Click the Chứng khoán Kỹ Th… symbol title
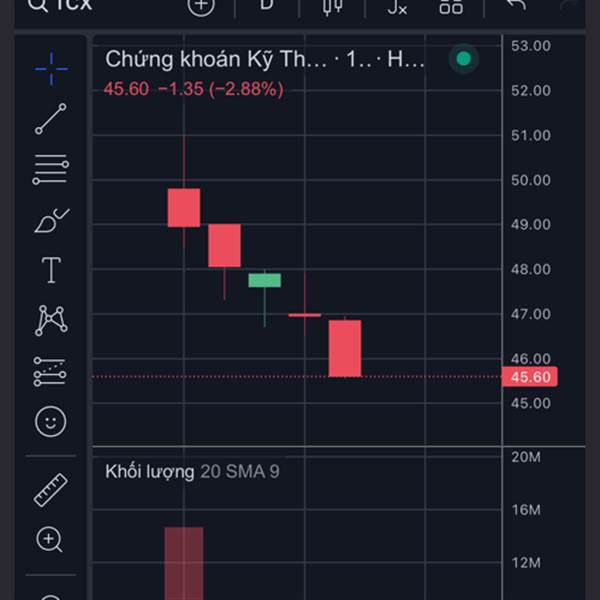Screen dimensions: 600x600 tap(216, 59)
